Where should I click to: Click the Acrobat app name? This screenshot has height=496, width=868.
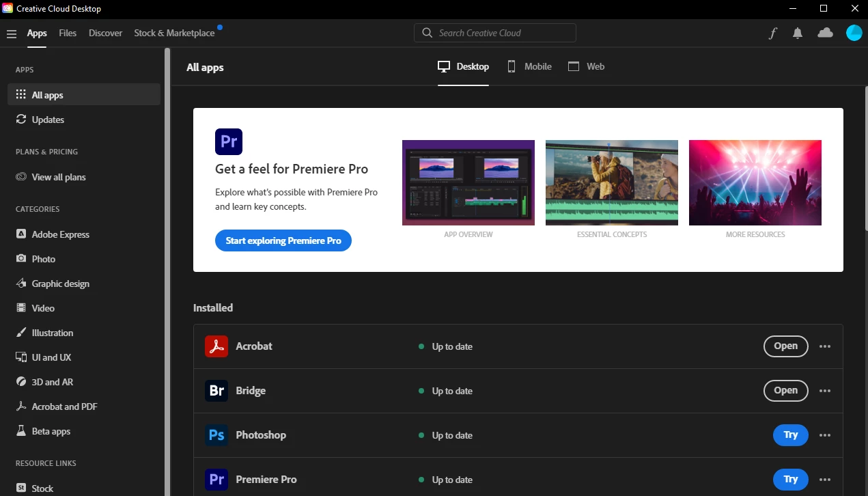click(x=254, y=346)
